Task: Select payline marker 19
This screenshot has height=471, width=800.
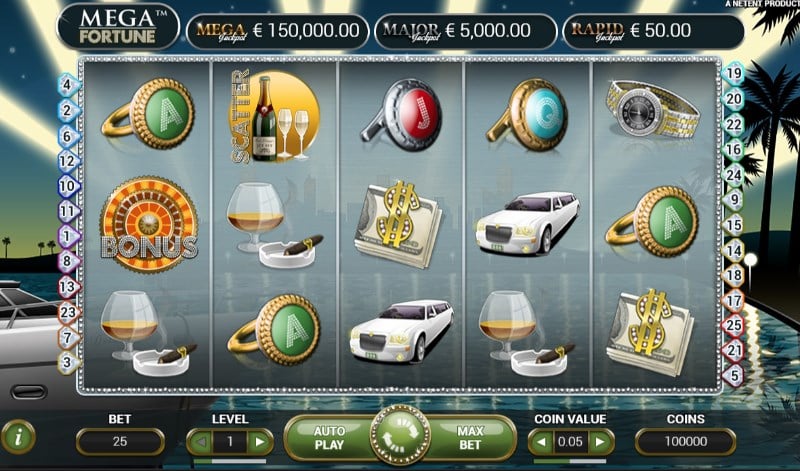Action: [733, 73]
